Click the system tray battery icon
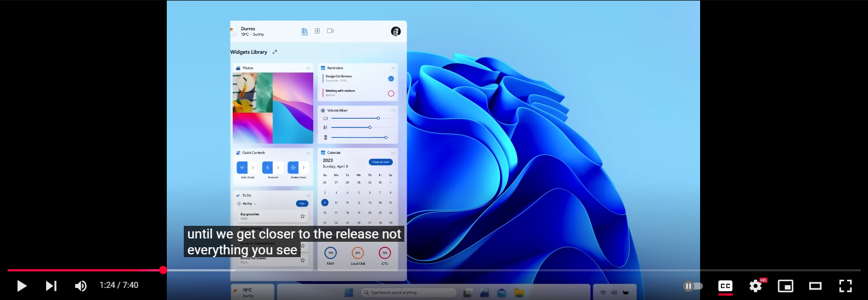The width and height of the screenshot is (868, 300). point(626,293)
